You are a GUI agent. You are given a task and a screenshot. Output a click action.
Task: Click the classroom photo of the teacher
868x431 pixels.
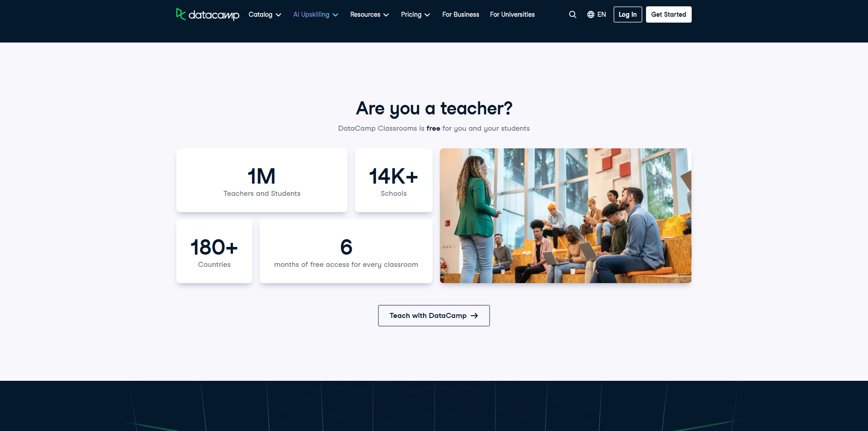[x=565, y=216]
